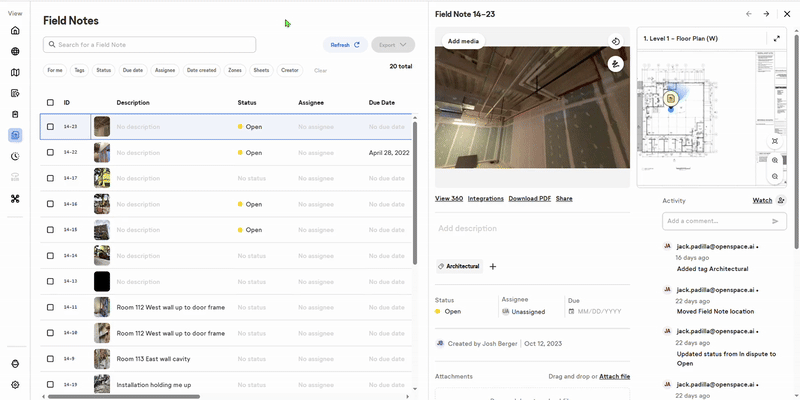Image resolution: width=800 pixels, height=400 pixels.
Task: Click the calendar icon in the Due field
Action: point(571,311)
